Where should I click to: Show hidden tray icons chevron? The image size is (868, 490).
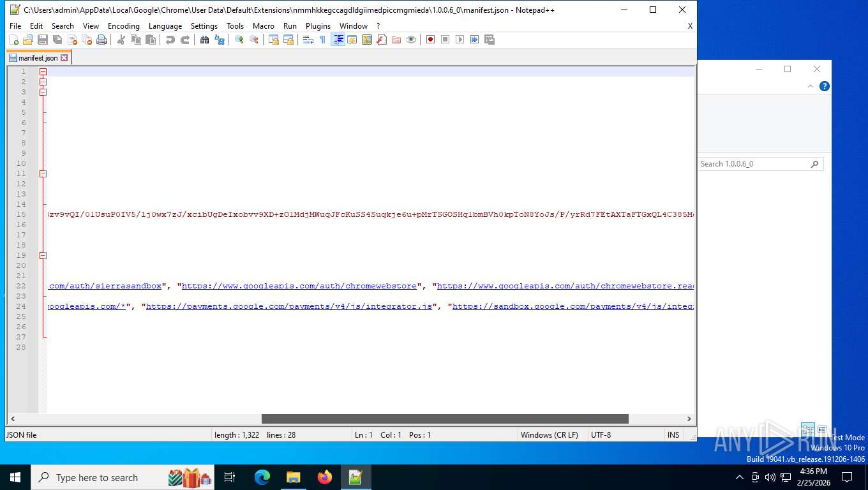point(740,477)
